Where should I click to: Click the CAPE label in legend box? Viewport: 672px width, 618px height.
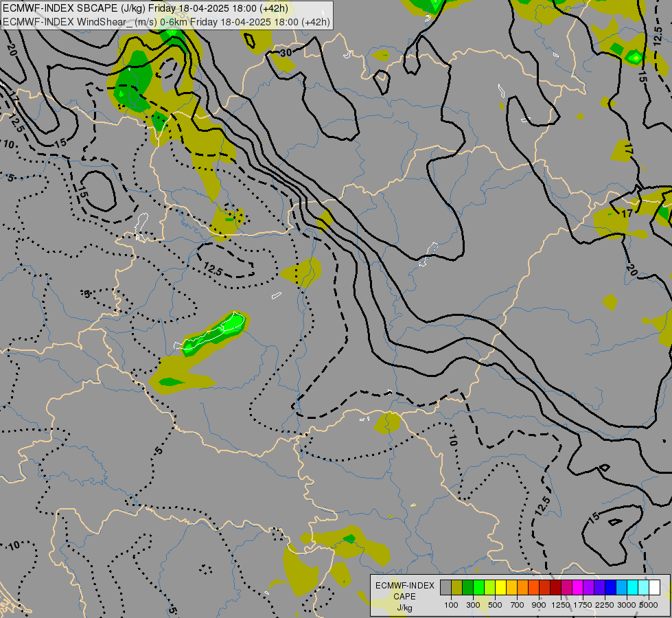click(x=404, y=597)
